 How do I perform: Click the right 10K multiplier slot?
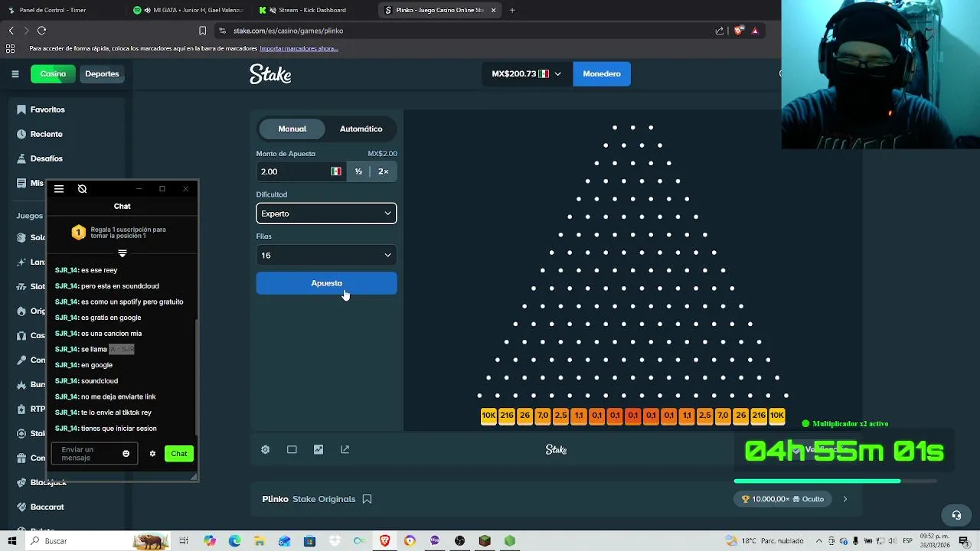coord(777,416)
